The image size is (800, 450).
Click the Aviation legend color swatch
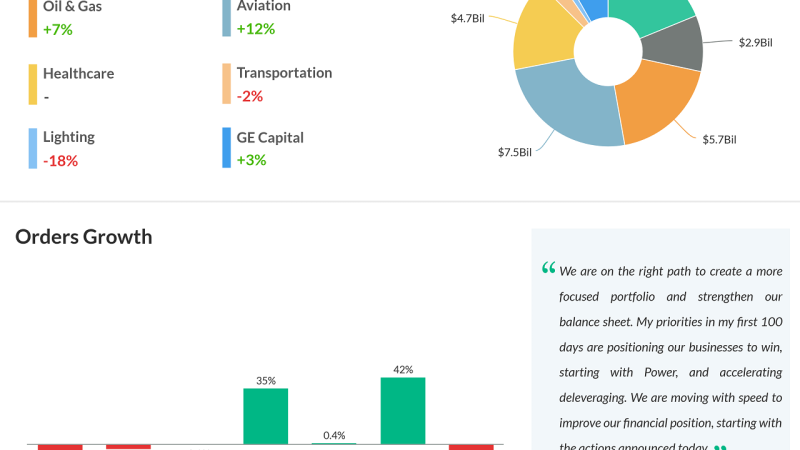[x=227, y=18]
